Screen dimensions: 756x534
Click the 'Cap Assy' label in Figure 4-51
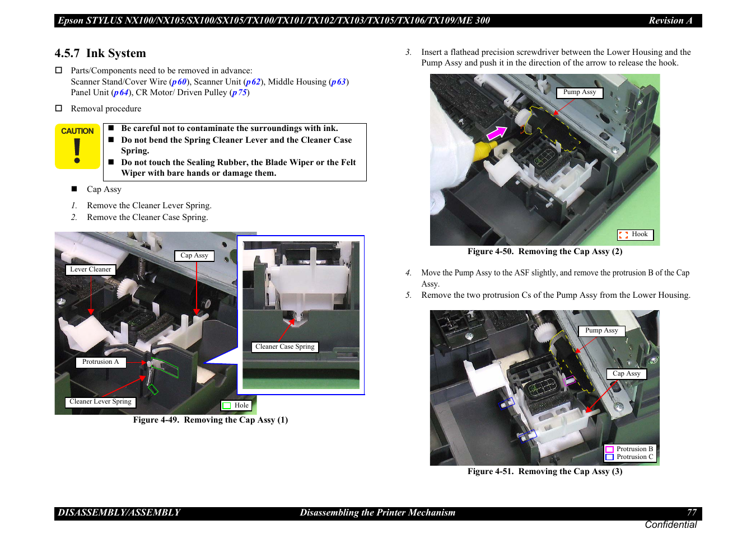pyautogui.click(x=627, y=374)
